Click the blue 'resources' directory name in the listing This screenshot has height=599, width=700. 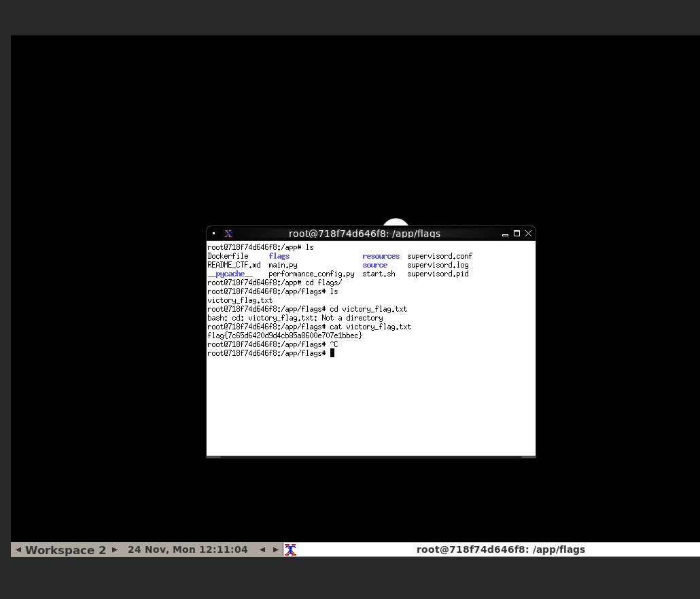pos(381,256)
